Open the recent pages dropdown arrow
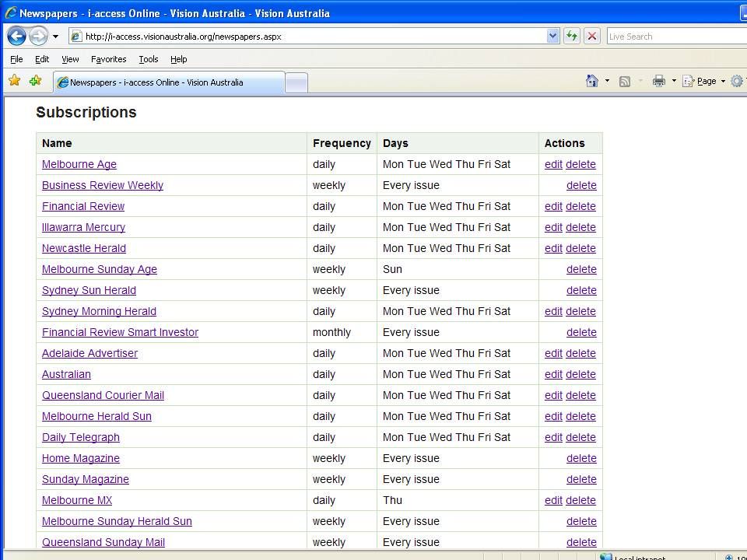747x560 pixels. coord(56,37)
